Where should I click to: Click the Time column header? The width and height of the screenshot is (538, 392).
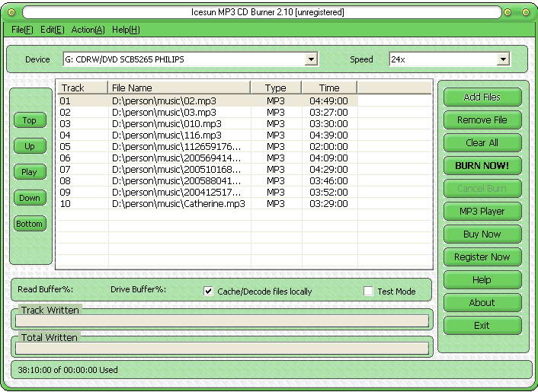[329, 88]
